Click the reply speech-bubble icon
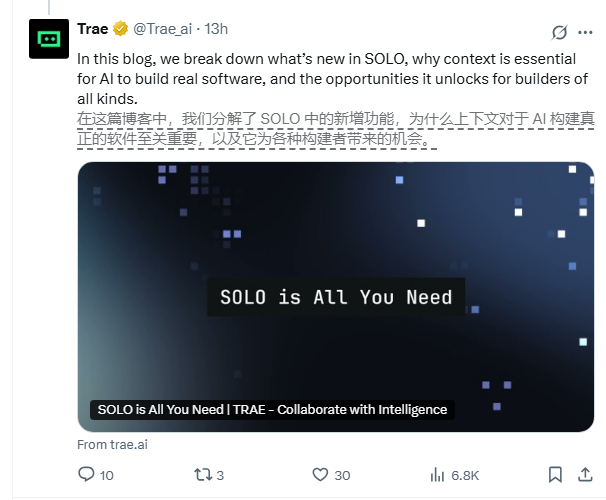The height and width of the screenshot is (500, 606). pyautogui.click(x=86, y=474)
